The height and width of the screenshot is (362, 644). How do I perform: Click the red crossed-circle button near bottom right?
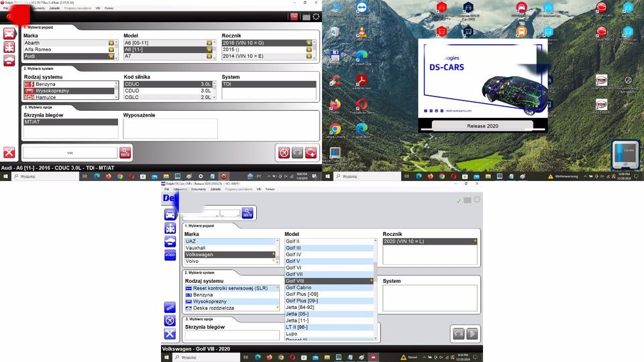(x=284, y=153)
